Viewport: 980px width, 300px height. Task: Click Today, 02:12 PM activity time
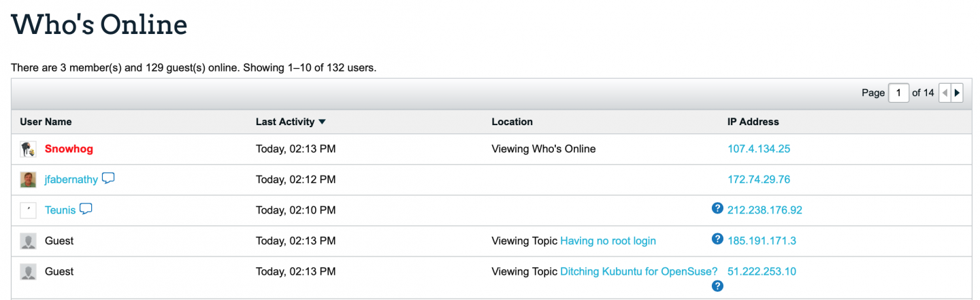point(295,180)
